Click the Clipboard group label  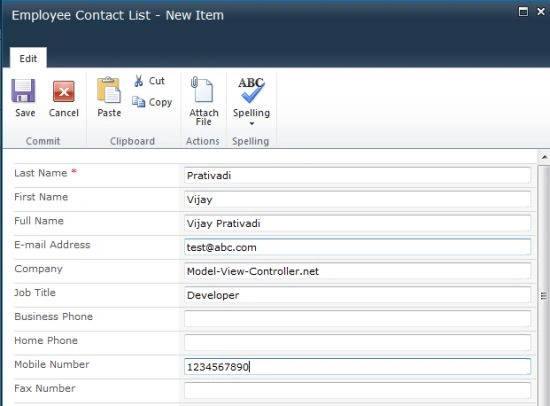132,141
